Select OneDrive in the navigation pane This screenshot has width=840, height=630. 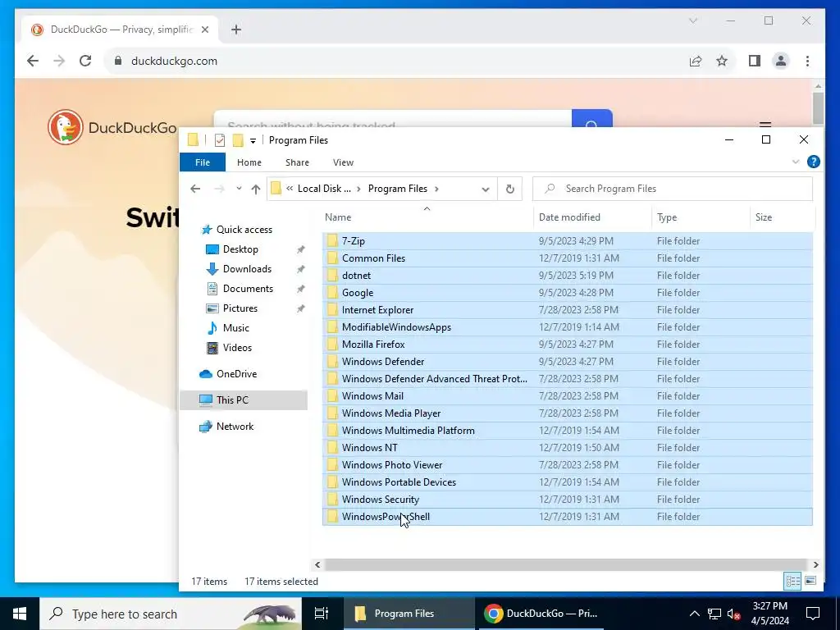point(236,374)
